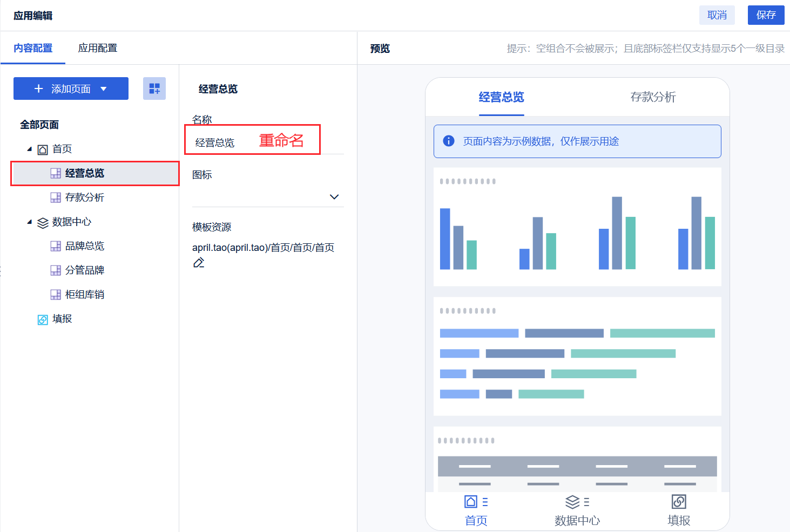Click the 填报 icon in preview bottom bar
790x532 pixels.
(679, 502)
